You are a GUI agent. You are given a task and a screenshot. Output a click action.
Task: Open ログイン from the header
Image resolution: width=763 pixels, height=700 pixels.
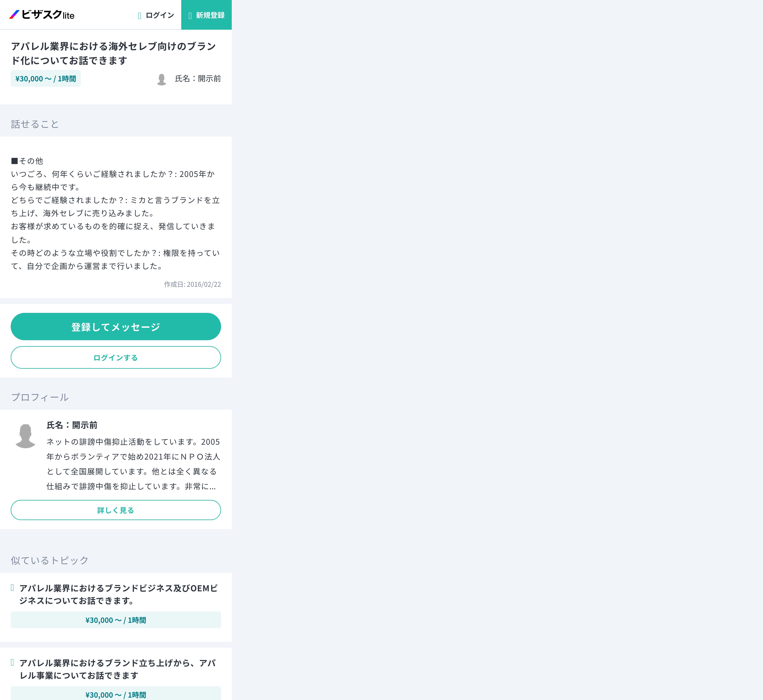159,15
